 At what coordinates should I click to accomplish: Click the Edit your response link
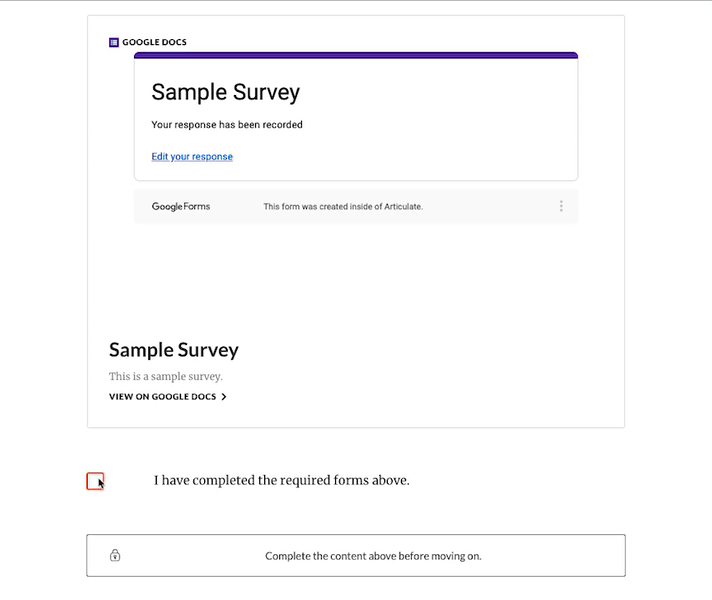coord(192,157)
